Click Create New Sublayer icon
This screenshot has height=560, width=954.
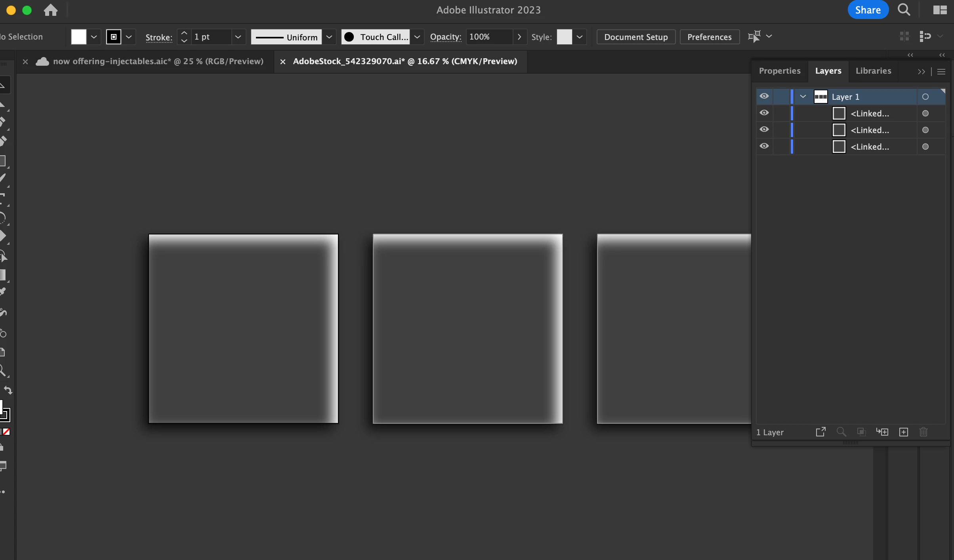[x=882, y=432]
